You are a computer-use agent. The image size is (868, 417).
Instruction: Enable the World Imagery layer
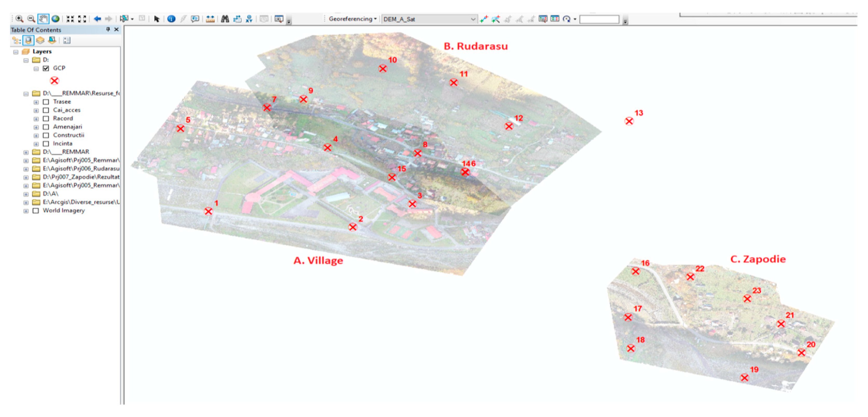[x=36, y=211]
